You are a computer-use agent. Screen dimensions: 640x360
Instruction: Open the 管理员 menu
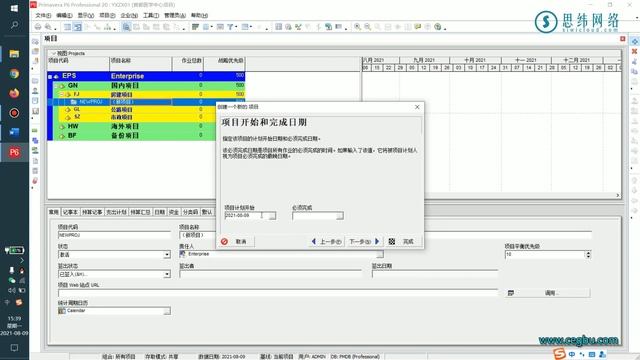coord(175,16)
